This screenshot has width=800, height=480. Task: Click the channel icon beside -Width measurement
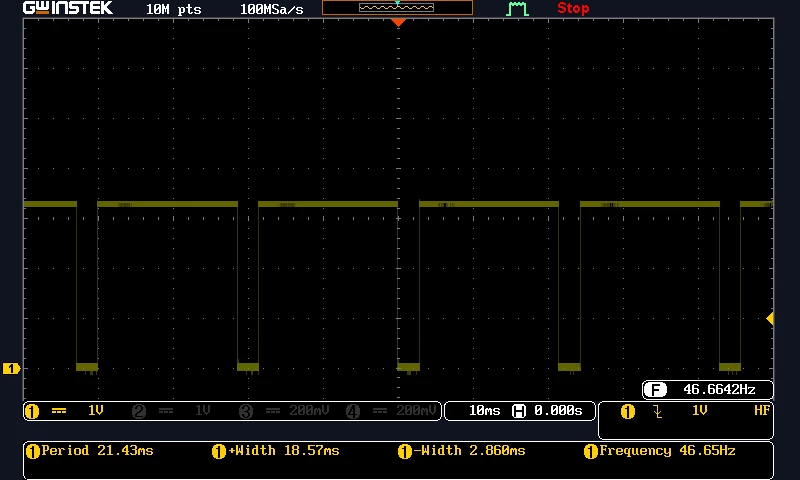click(x=405, y=451)
